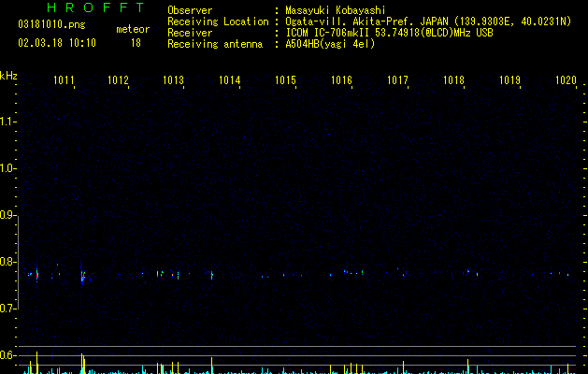Click time marker 1019
This screenshot has width=588, height=374.
(510, 80)
